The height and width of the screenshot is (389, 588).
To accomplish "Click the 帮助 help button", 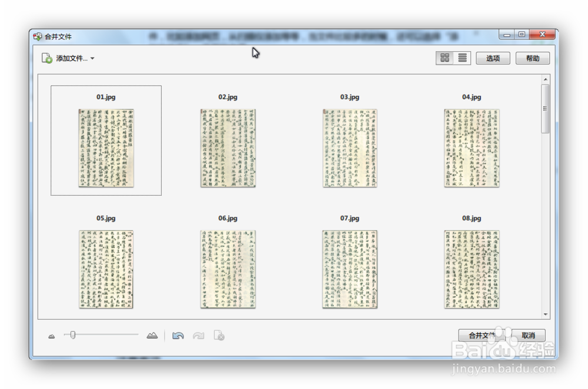I will 533,58.
